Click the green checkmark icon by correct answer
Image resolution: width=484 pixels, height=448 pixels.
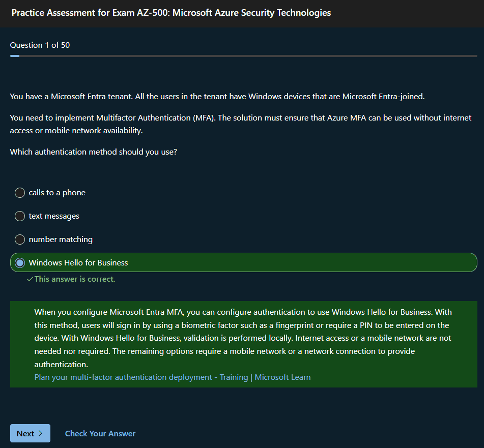pyautogui.click(x=30, y=279)
